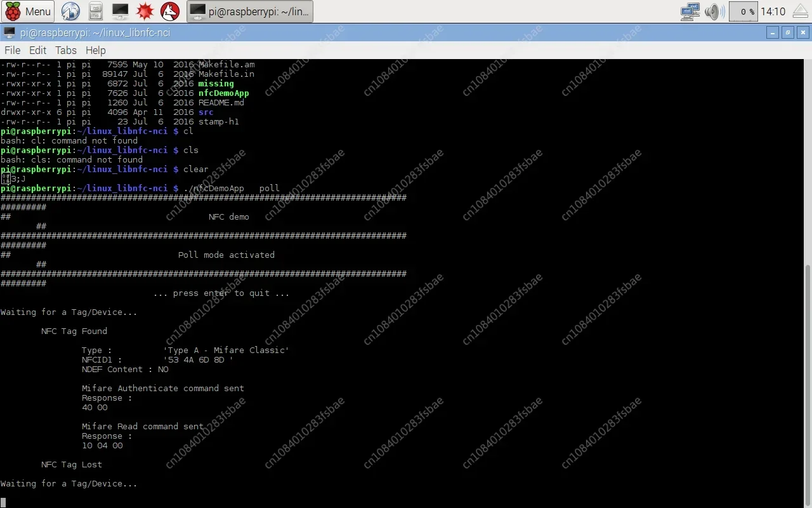Open the Edit menu
Image resolution: width=812 pixels, height=508 pixels.
[x=37, y=50]
